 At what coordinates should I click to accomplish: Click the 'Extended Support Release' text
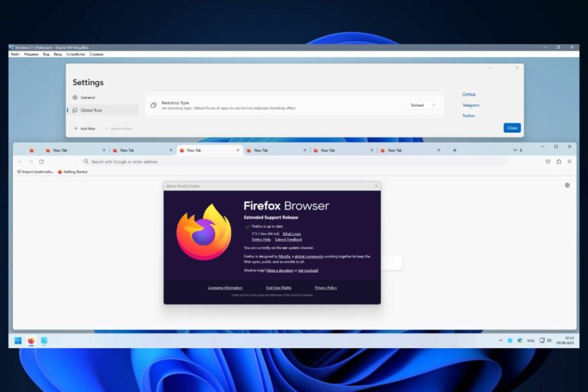(x=271, y=217)
